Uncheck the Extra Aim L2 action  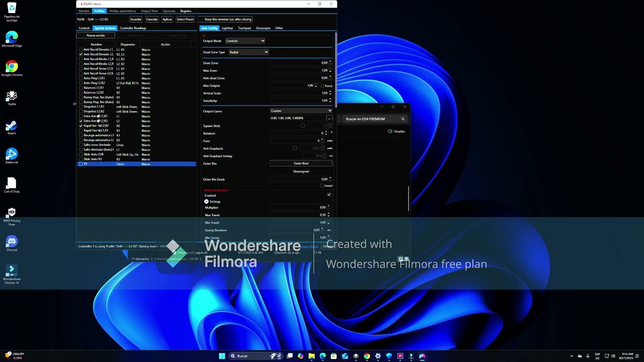[80, 121]
